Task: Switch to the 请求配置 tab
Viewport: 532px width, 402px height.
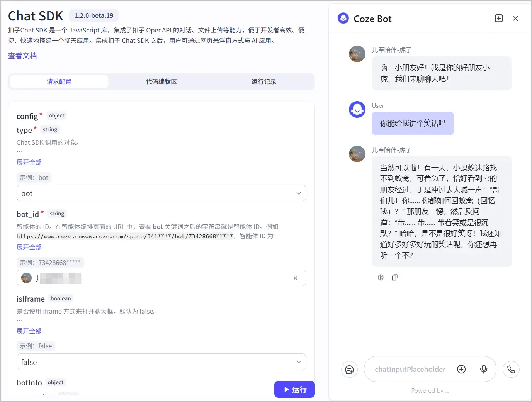Action: tap(59, 81)
